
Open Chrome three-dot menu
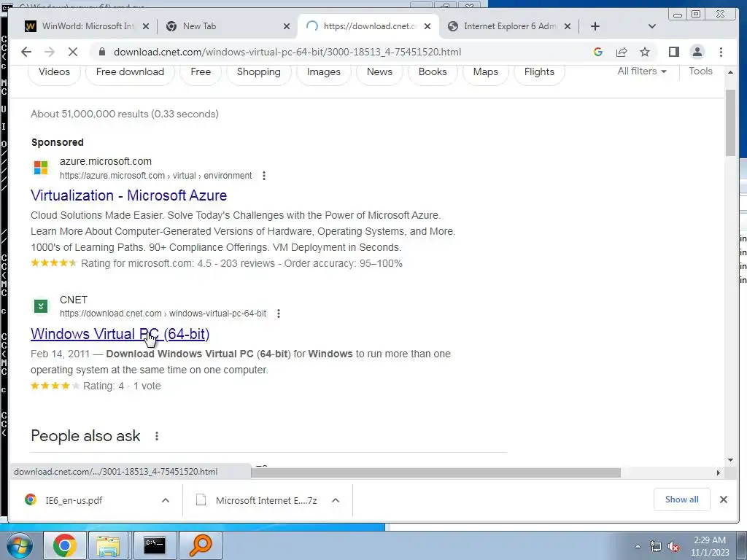coord(721,52)
